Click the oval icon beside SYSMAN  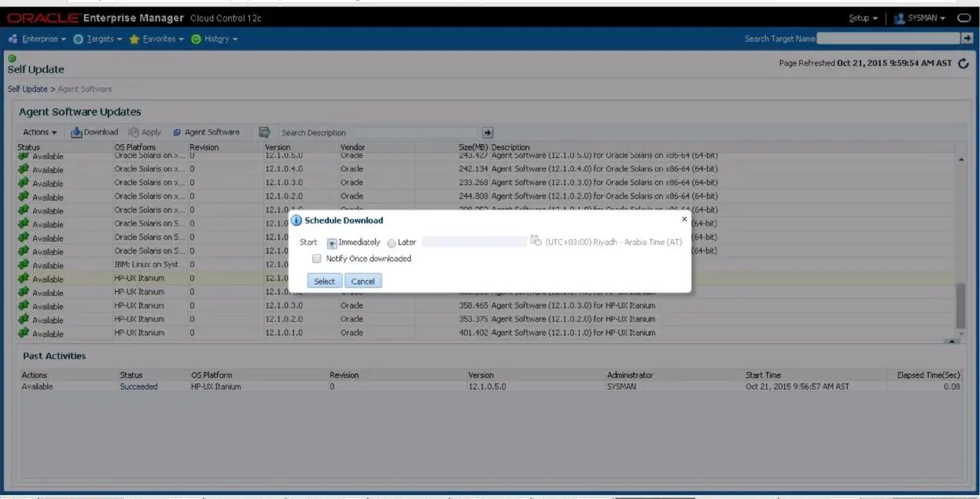pyautogui.click(x=963, y=18)
